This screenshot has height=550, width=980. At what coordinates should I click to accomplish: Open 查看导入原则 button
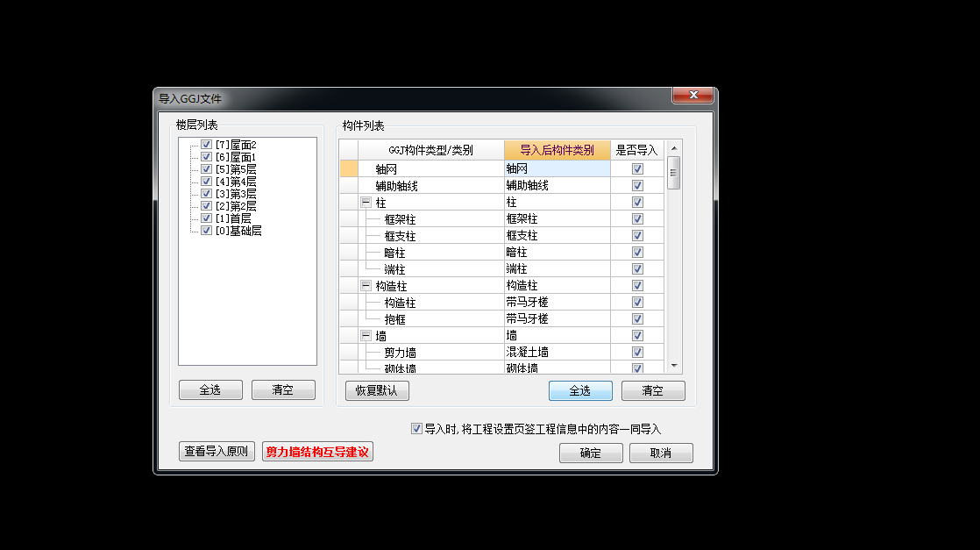[x=217, y=451]
